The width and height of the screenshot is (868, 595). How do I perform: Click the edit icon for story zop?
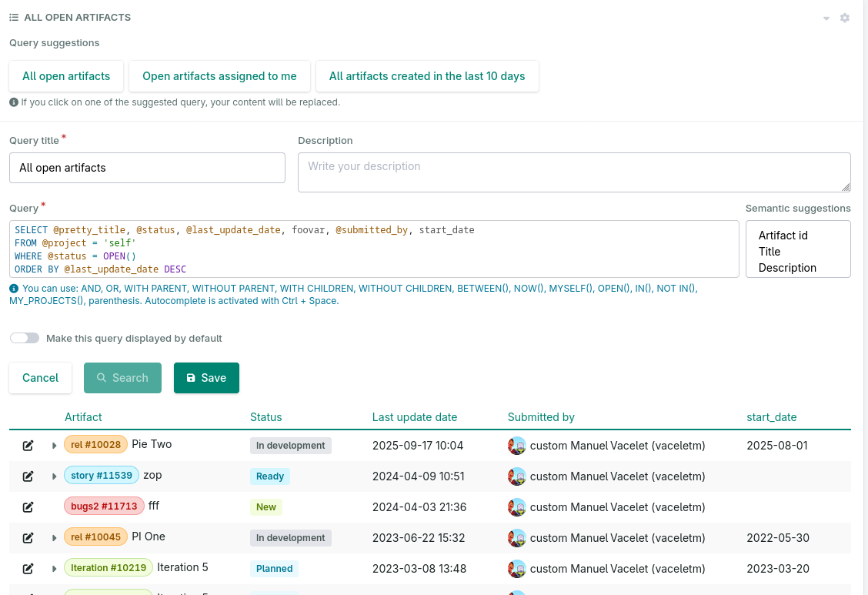point(28,476)
